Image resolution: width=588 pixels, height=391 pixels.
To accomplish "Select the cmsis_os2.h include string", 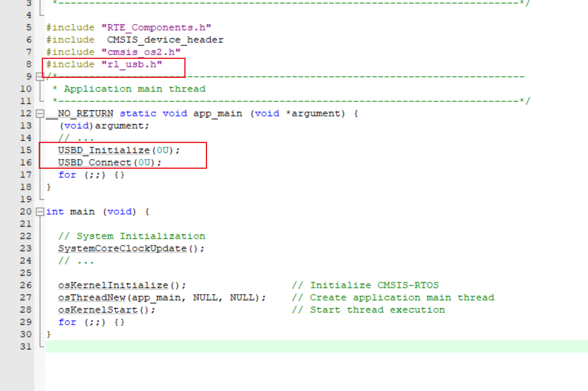I will pyautogui.click(x=140, y=52).
